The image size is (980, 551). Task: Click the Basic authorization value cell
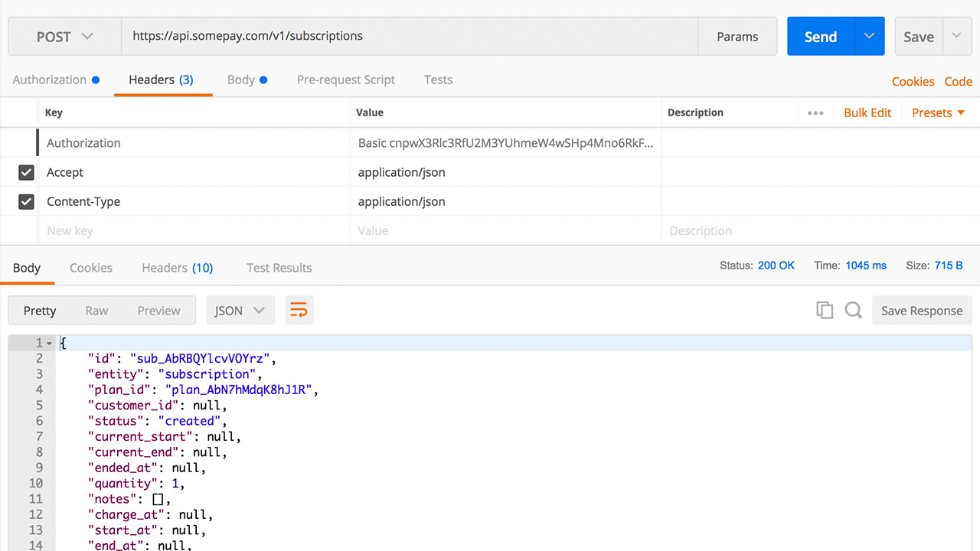click(x=506, y=143)
